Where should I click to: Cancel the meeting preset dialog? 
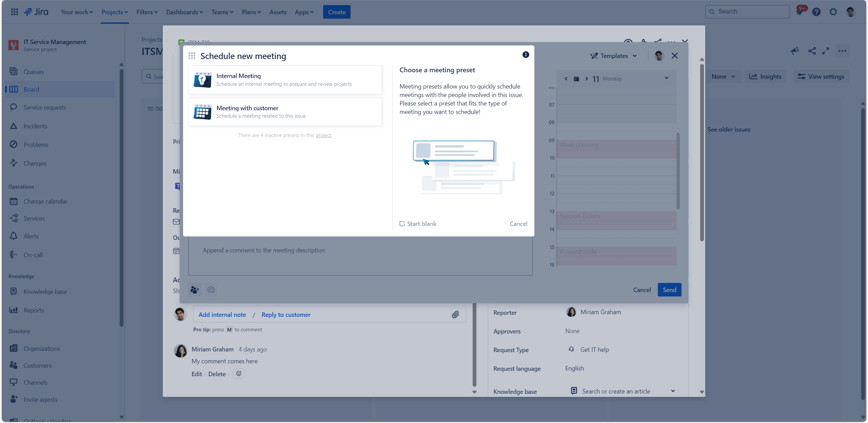pyautogui.click(x=518, y=224)
